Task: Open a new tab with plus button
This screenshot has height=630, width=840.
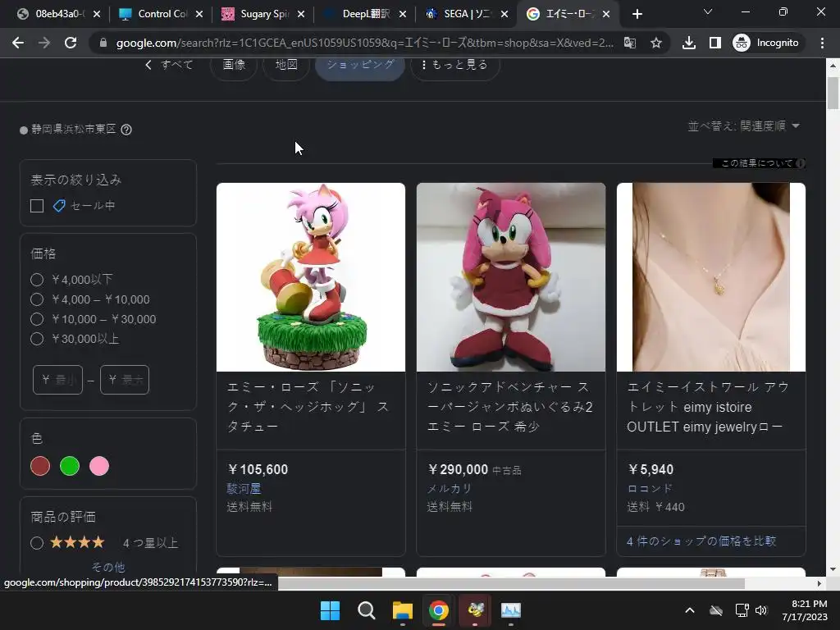Action: (637, 14)
